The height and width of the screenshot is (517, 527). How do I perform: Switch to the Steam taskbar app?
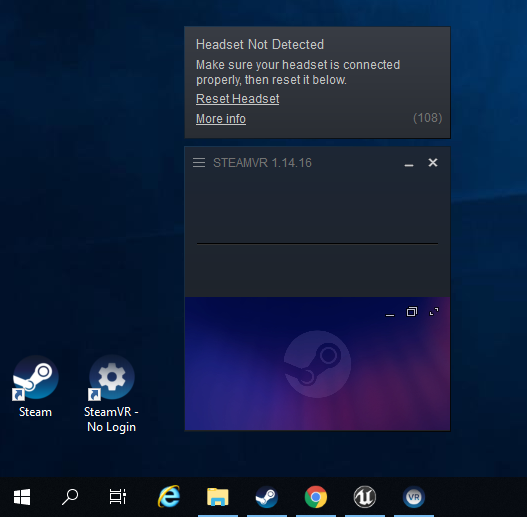267,497
